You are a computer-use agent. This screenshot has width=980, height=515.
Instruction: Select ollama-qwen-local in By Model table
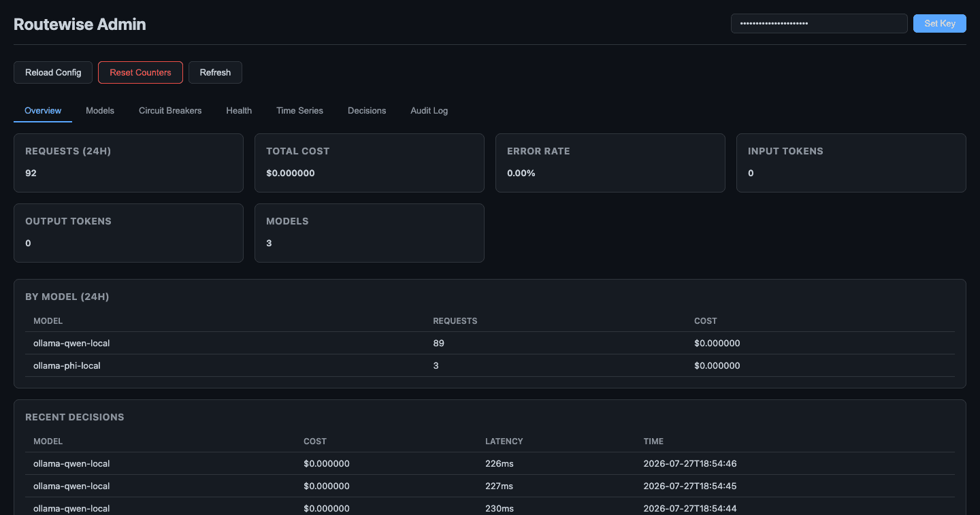point(71,343)
